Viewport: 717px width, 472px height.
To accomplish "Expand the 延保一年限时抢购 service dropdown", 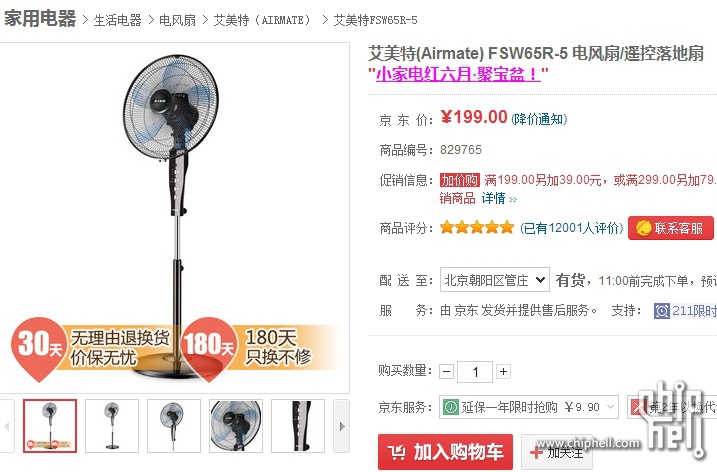I will [x=529, y=407].
